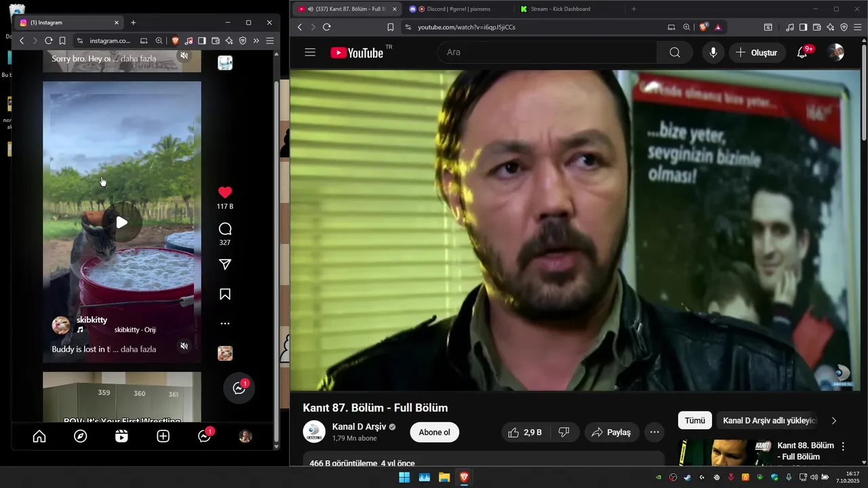868x488 pixels.
Task: Open Brave menu in Instagram window
Action: click(269, 41)
